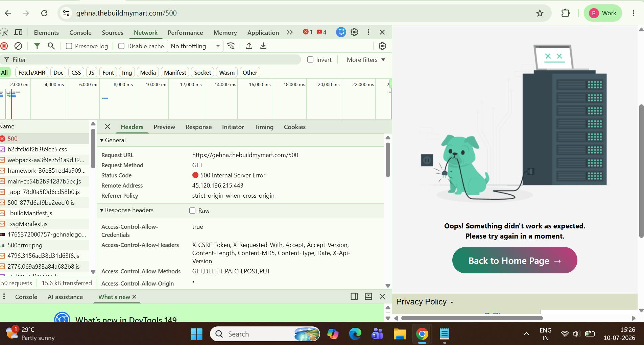This screenshot has height=345, width=644.
Task: Open Microsoft Edge from the taskbar
Action: click(x=355, y=334)
